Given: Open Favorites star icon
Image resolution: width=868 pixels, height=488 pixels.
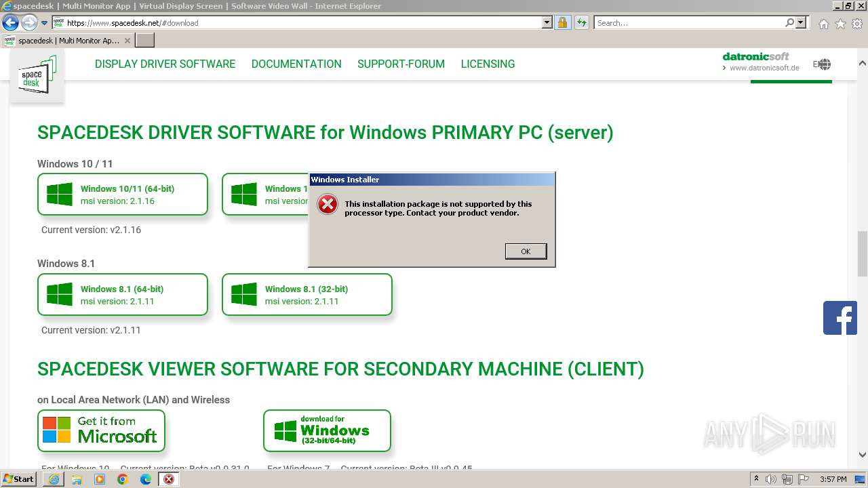Looking at the screenshot, I should (x=840, y=24).
